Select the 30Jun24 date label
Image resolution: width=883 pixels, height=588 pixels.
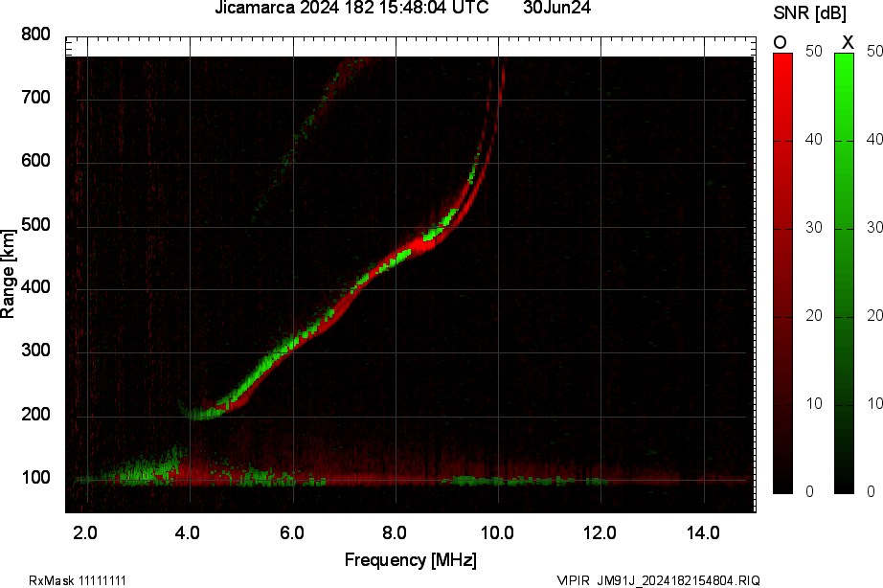(x=556, y=9)
